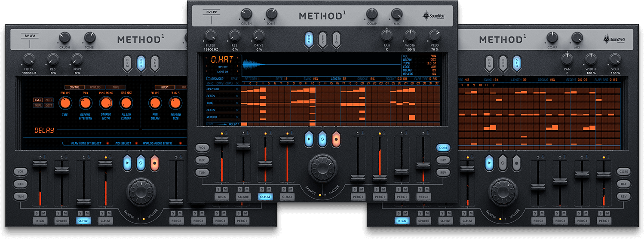
Task: Click the REPEAT INTENSITY knob in left window
Action: (x=86, y=103)
